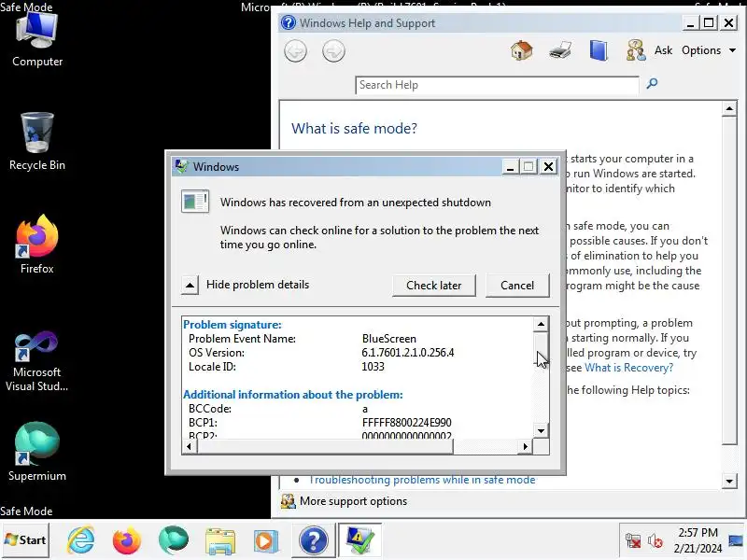Select the Recycle Bin desktop icon
This screenshot has width=747, height=560.
point(37,142)
